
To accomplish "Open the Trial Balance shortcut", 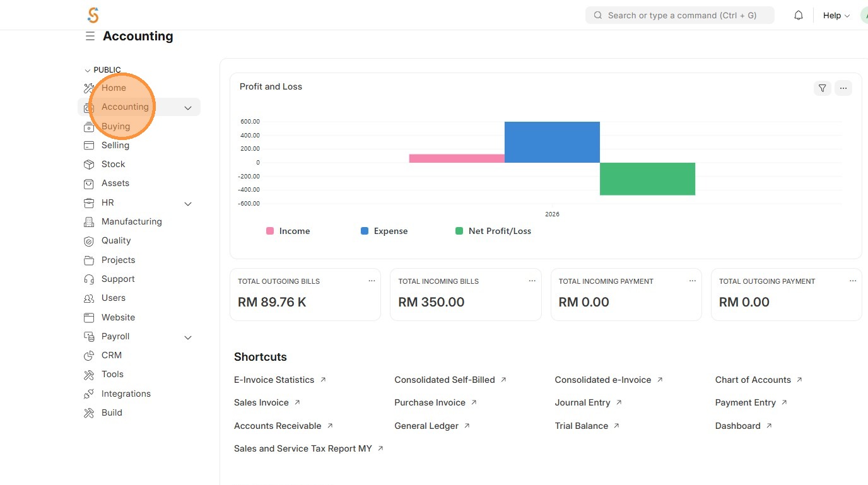I will click(587, 426).
